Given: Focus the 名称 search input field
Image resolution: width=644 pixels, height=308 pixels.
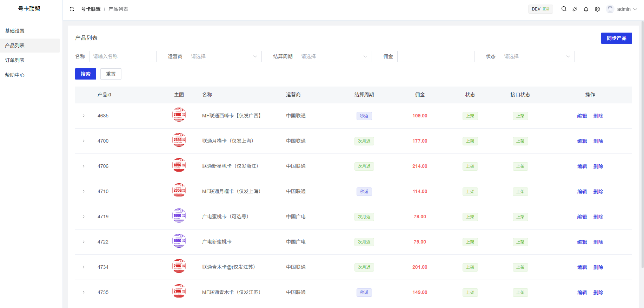Looking at the screenshot, I should point(122,56).
